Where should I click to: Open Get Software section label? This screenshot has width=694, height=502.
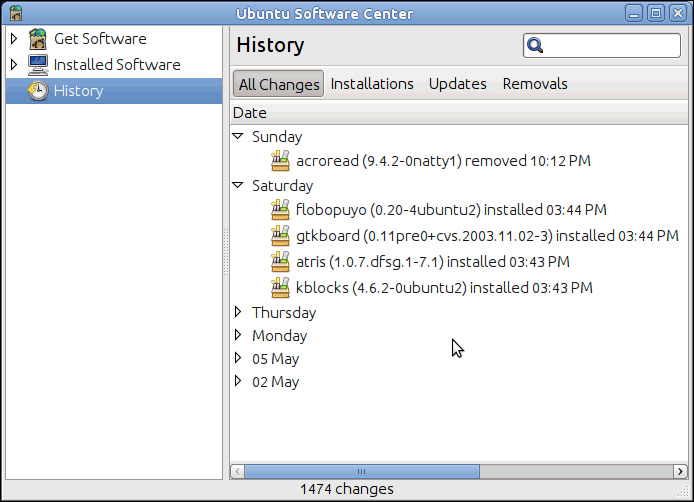pos(100,39)
